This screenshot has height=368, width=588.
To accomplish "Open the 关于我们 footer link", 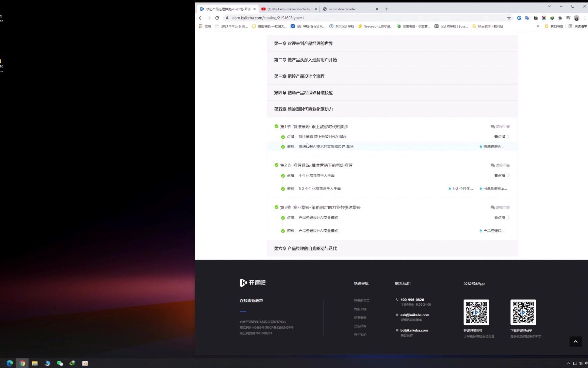I will (x=360, y=335).
